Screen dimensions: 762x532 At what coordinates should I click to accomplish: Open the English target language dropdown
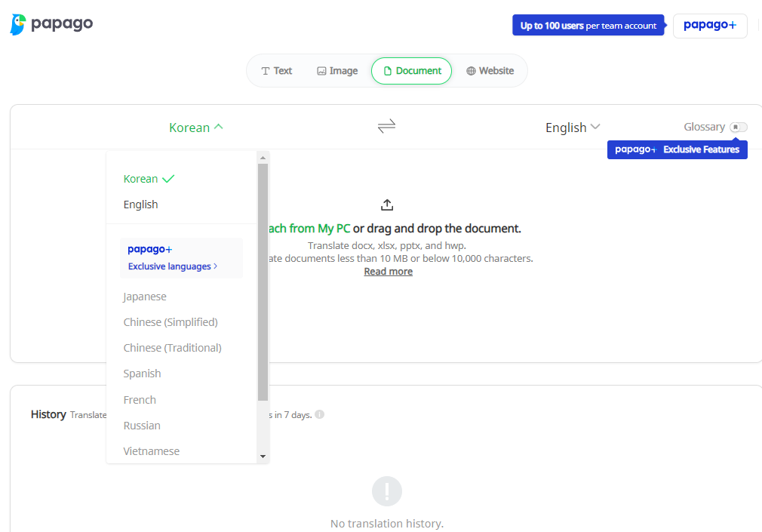click(573, 128)
